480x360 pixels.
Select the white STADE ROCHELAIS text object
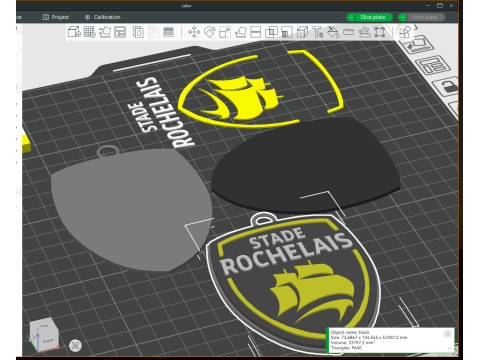[x=160, y=111]
